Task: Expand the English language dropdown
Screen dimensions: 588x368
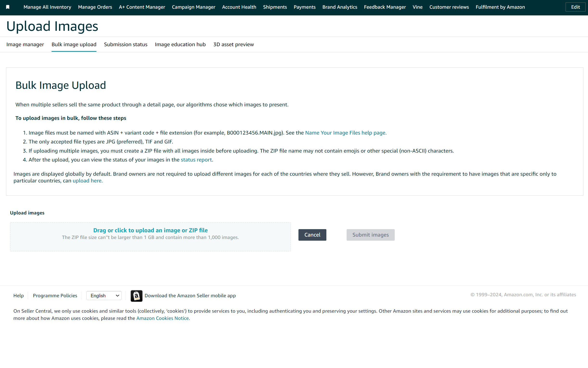Action: [x=104, y=296]
